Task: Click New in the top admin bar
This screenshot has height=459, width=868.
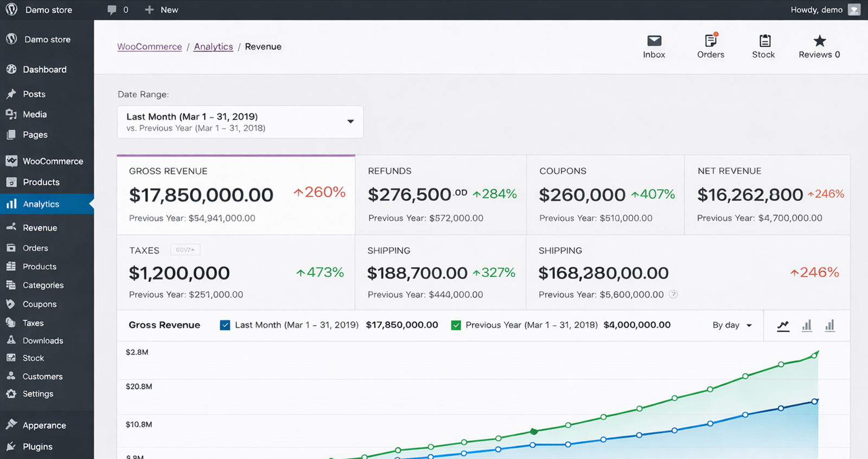Action: tap(162, 10)
